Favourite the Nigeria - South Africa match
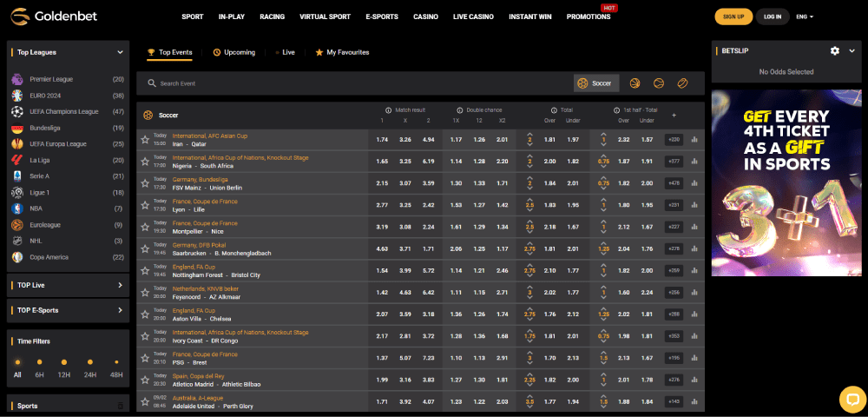The height and width of the screenshot is (417, 868). click(x=145, y=161)
